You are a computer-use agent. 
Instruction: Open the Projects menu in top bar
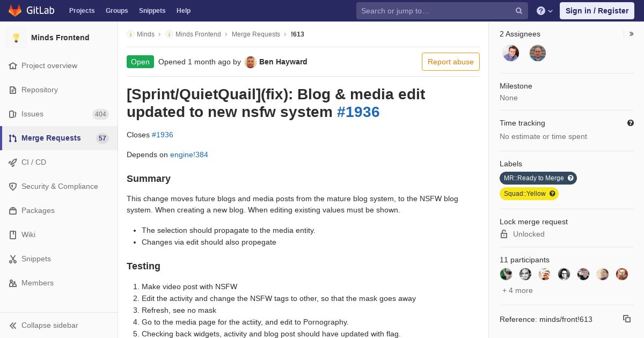(82, 11)
